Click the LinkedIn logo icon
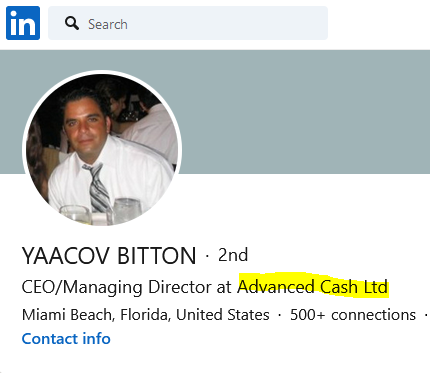The image size is (430, 373). pos(23,23)
